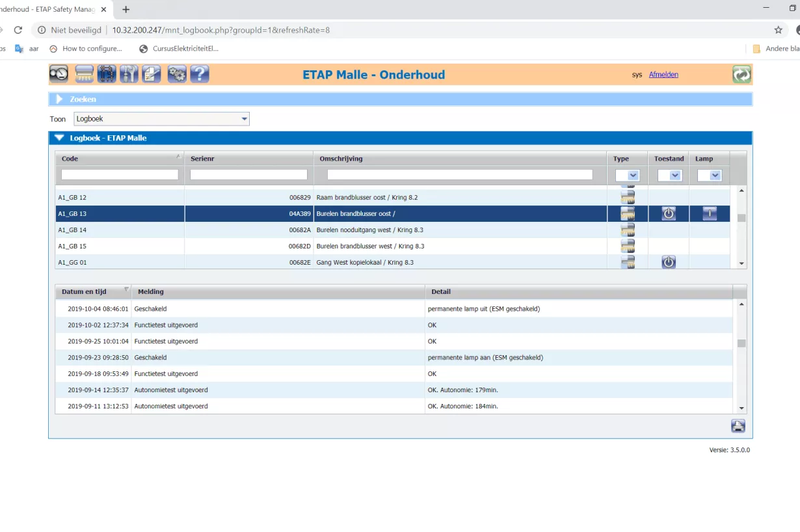Viewport: 800px width, 532px height.
Task: Click the print icon below the log table
Action: 738,426
